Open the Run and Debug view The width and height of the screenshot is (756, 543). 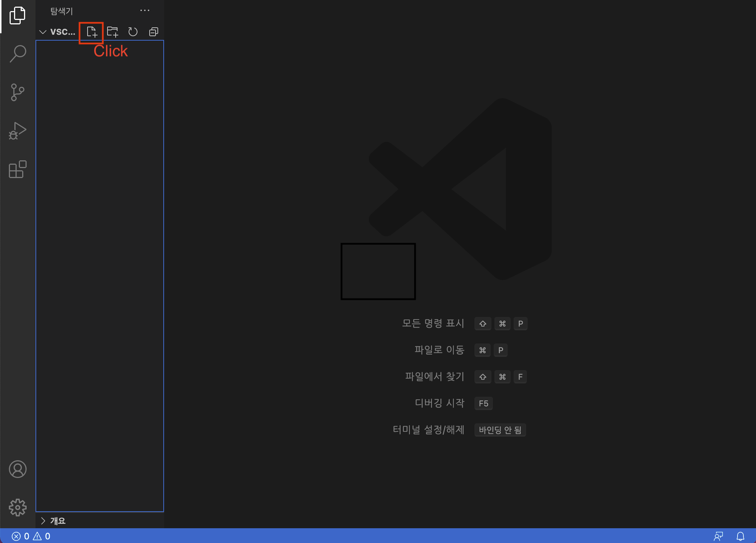click(x=17, y=131)
